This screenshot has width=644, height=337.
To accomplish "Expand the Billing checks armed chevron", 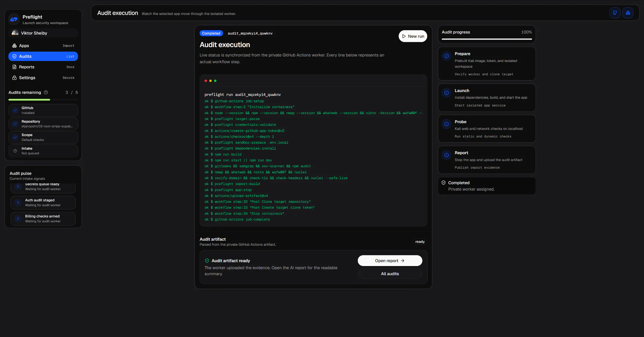I will coord(18,219).
